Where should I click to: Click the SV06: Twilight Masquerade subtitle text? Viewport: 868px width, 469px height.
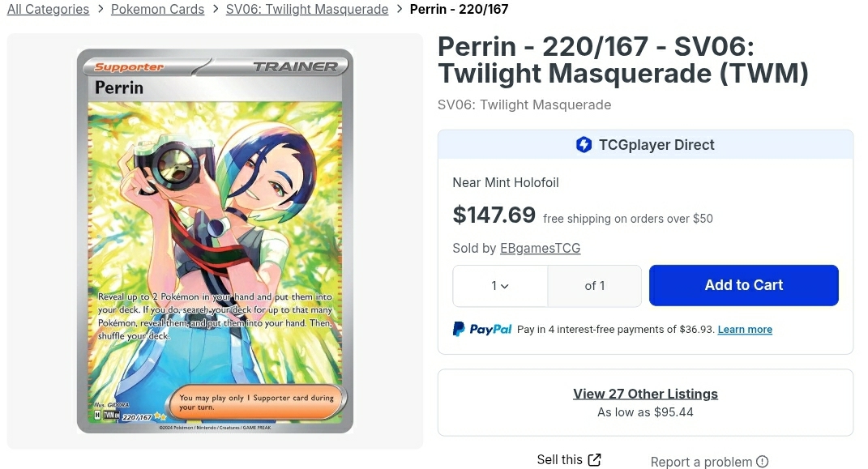click(524, 105)
